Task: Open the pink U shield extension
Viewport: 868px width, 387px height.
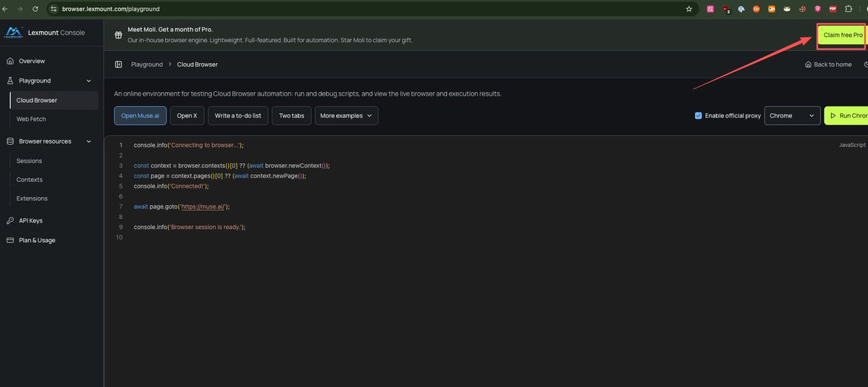Action: [817, 9]
